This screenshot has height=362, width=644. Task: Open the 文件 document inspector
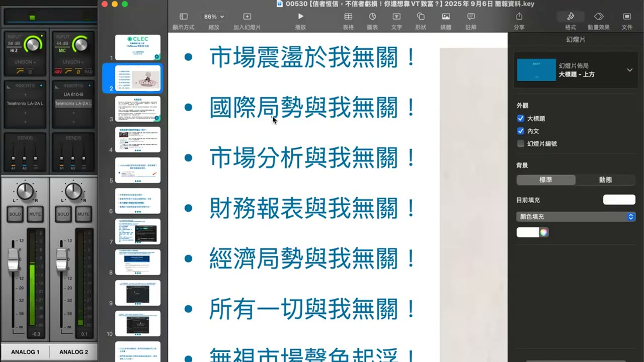pyautogui.click(x=627, y=17)
